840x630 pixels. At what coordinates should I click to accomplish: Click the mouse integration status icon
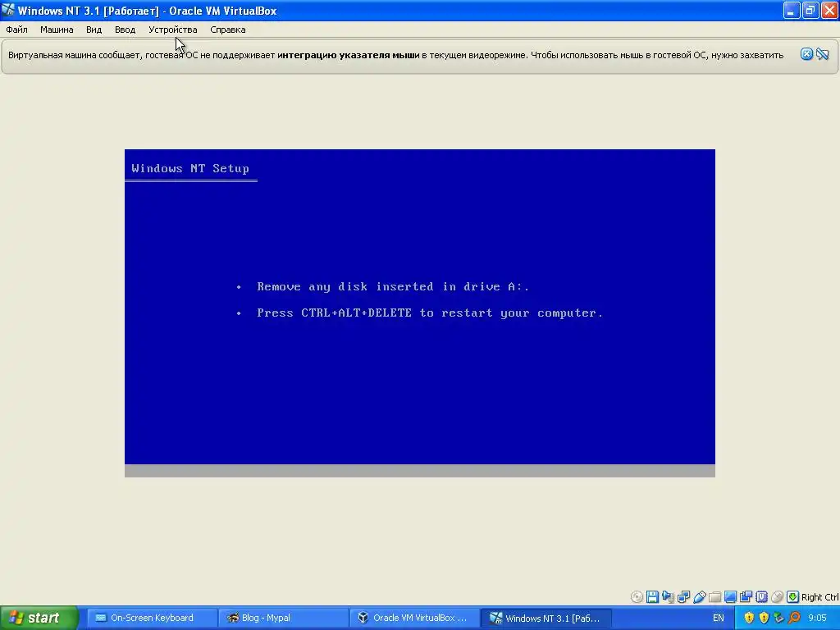click(x=777, y=597)
